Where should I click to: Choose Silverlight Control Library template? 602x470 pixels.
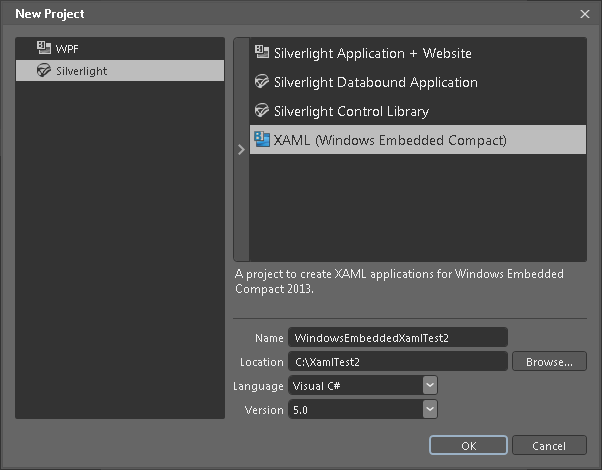click(418, 111)
